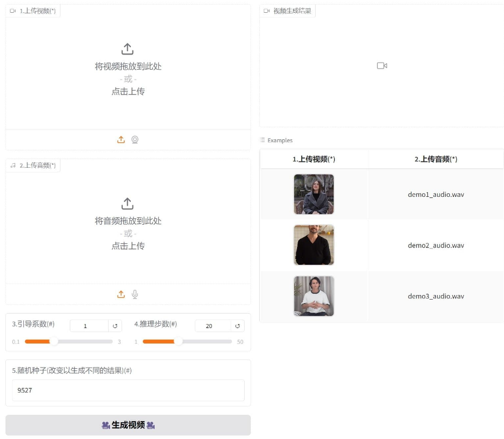This screenshot has width=504, height=439.
Task: Open the webcam recording icon for video input
Action: point(134,139)
